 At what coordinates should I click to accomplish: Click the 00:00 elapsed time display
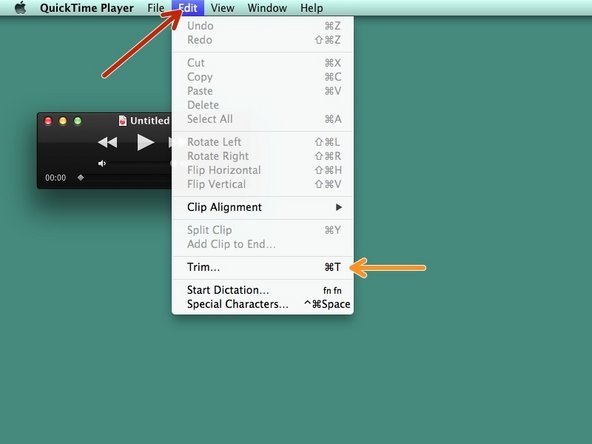pyautogui.click(x=56, y=178)
